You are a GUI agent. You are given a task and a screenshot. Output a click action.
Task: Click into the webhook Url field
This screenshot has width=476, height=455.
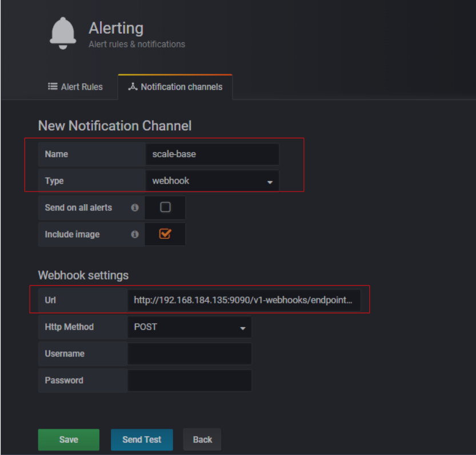[x=244, y=301]
